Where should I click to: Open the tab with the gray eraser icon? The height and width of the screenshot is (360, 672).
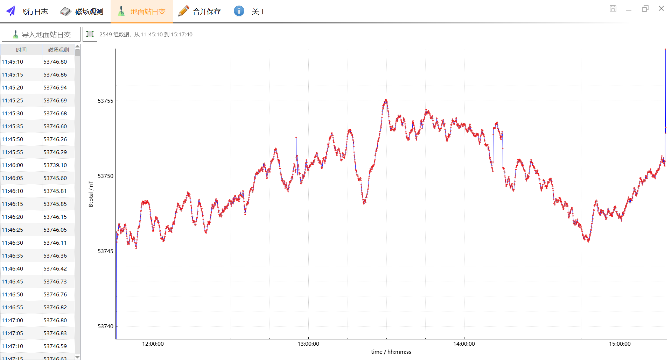(82, 11)
